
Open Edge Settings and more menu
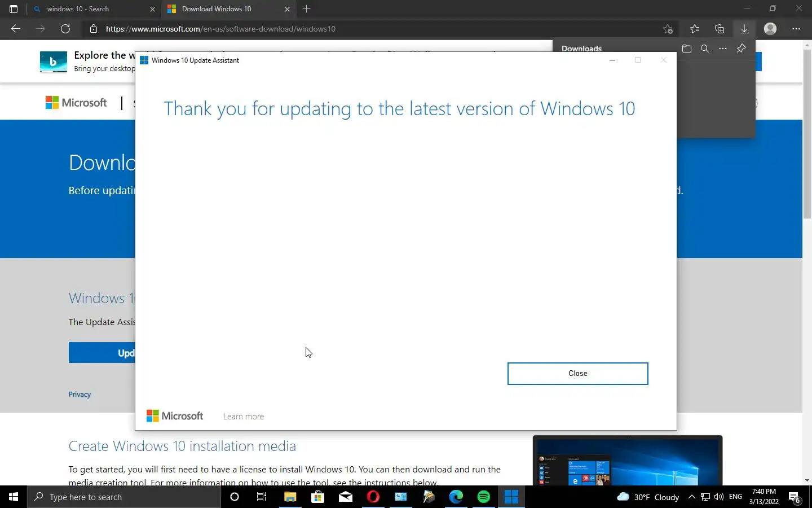click(x=796, y=29)
